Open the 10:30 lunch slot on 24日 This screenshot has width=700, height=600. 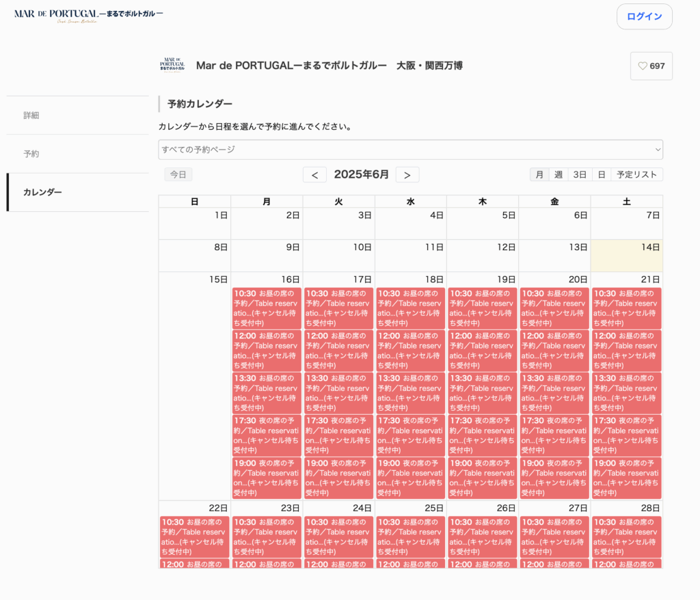click(339, 536)
